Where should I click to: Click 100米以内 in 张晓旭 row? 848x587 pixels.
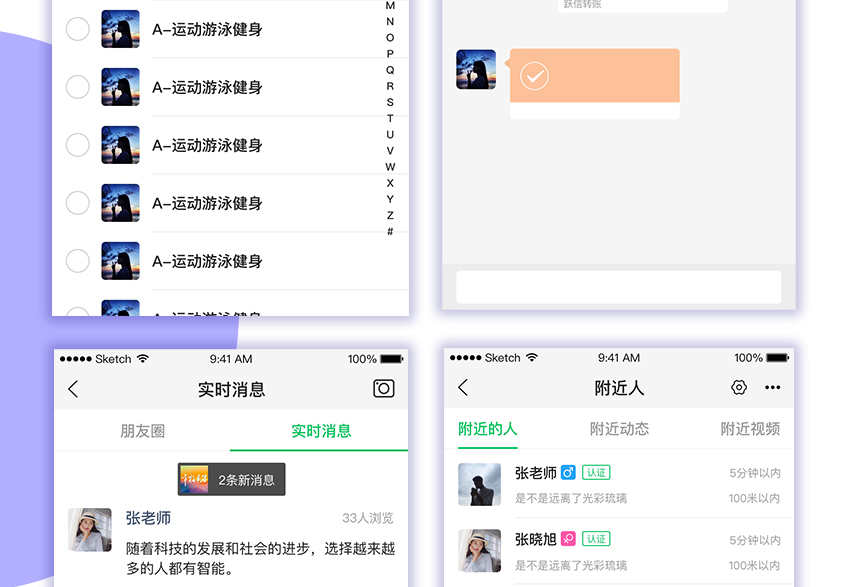(x=754, y=565)
